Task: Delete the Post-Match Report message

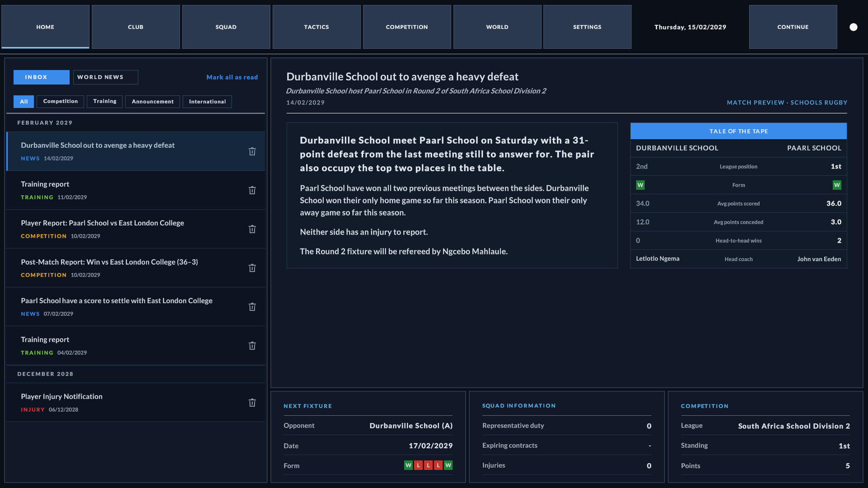Action: click(252, 268)
